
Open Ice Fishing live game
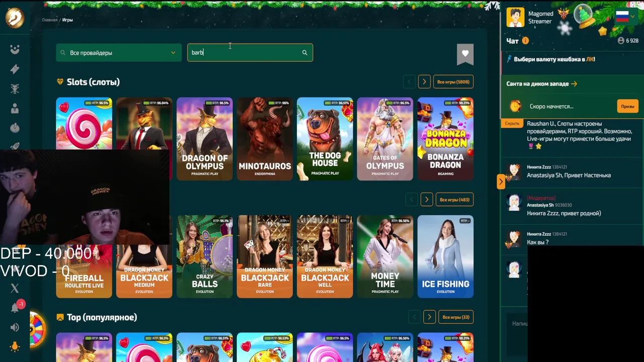445,256
